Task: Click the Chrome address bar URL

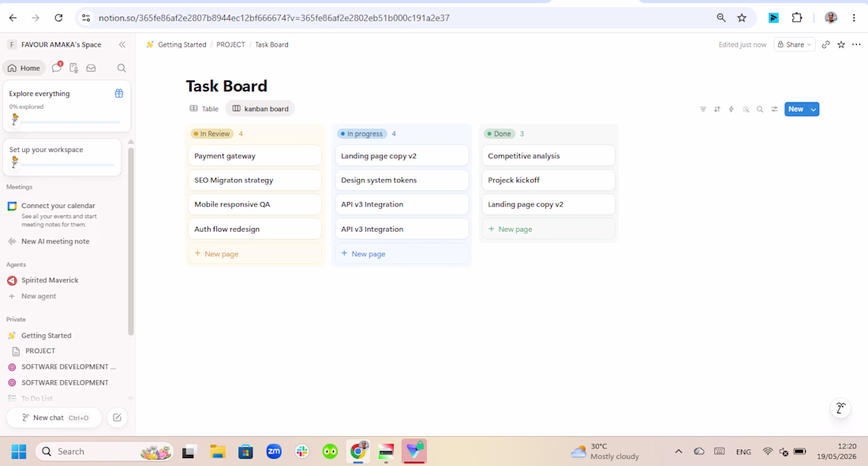Action: point(274,17)
